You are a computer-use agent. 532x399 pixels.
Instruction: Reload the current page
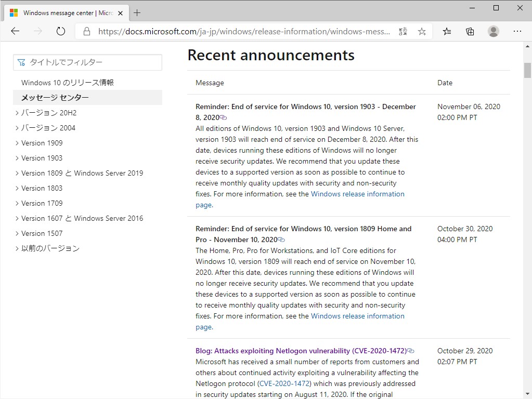click(x=60, y=31)
